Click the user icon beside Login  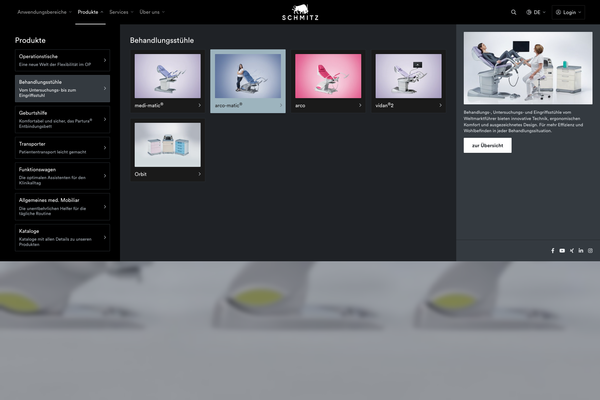coord(558,12)
